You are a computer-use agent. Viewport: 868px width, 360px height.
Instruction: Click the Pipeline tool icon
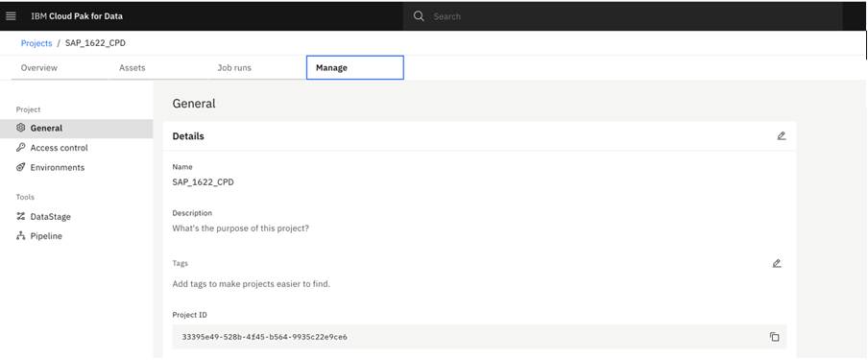pyautogui.click(x=21, y=236)
